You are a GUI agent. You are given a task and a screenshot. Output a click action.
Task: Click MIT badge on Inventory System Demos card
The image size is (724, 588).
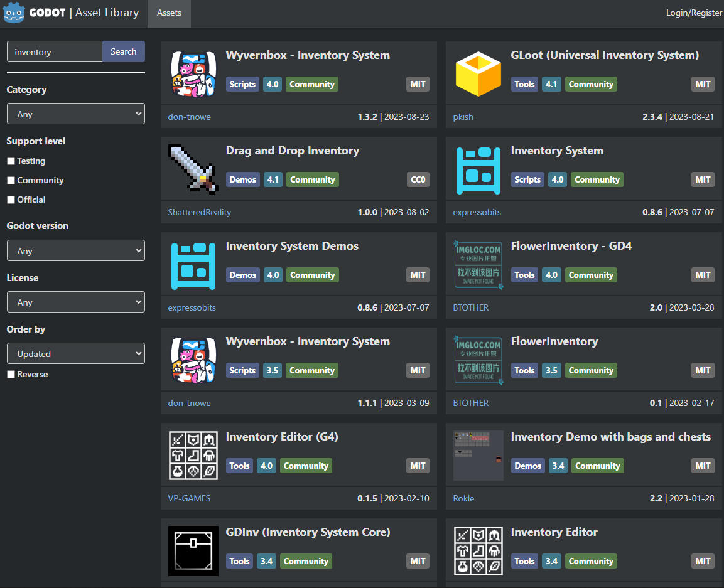point(418,275)
